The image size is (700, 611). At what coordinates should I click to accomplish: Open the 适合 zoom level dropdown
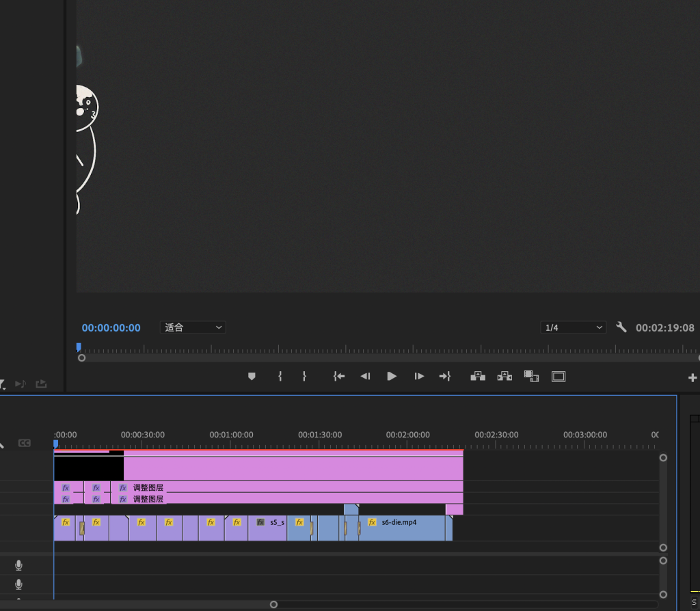[193, 327]
